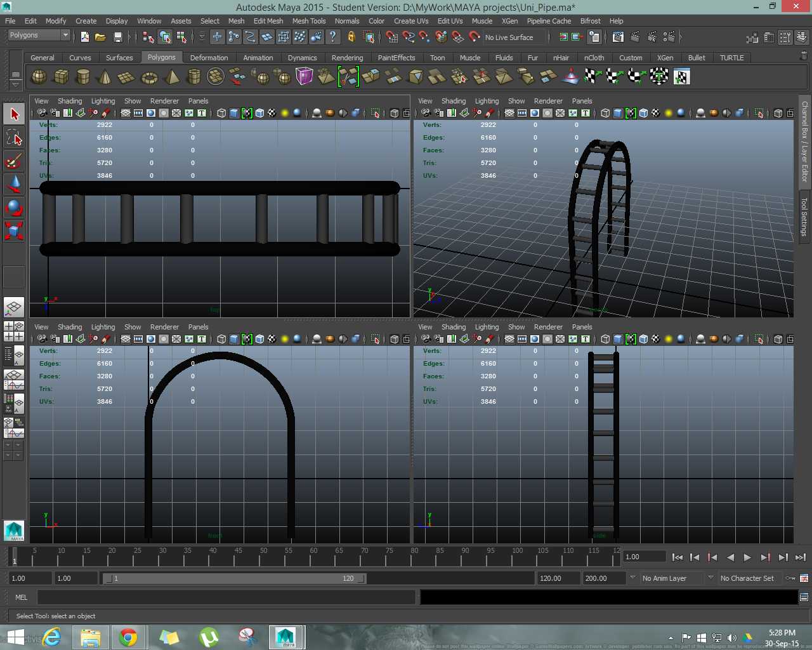Create a polygon cylinder from the shelf

[83, 77]
